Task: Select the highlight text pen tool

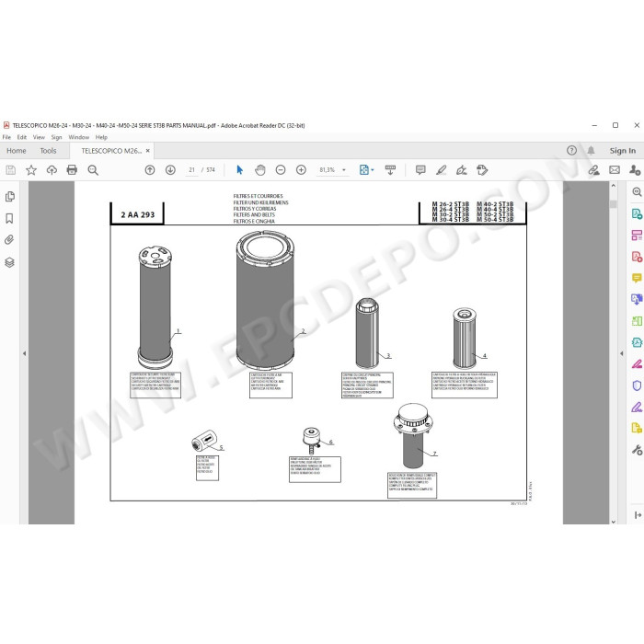Action: coord(442,170)
